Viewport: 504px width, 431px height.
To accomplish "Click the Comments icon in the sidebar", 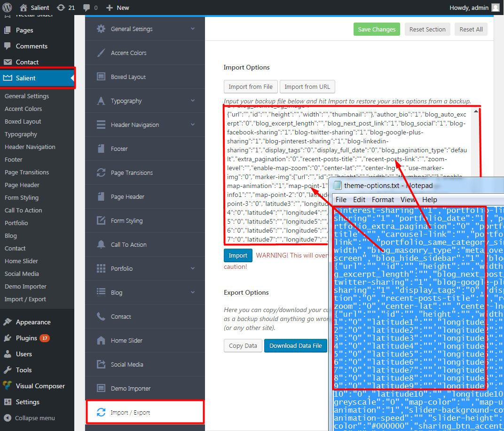I will click(8, 46).
